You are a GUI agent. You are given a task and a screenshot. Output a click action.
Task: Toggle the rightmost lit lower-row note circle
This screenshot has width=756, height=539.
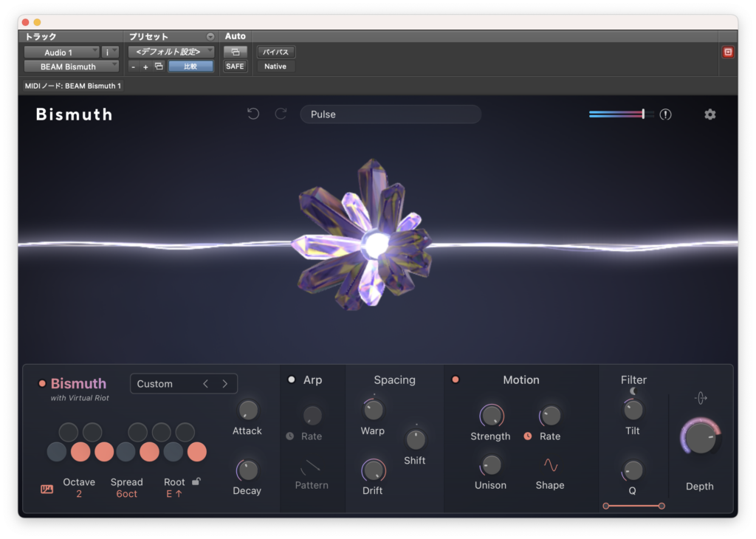click(x=196, y=452)
